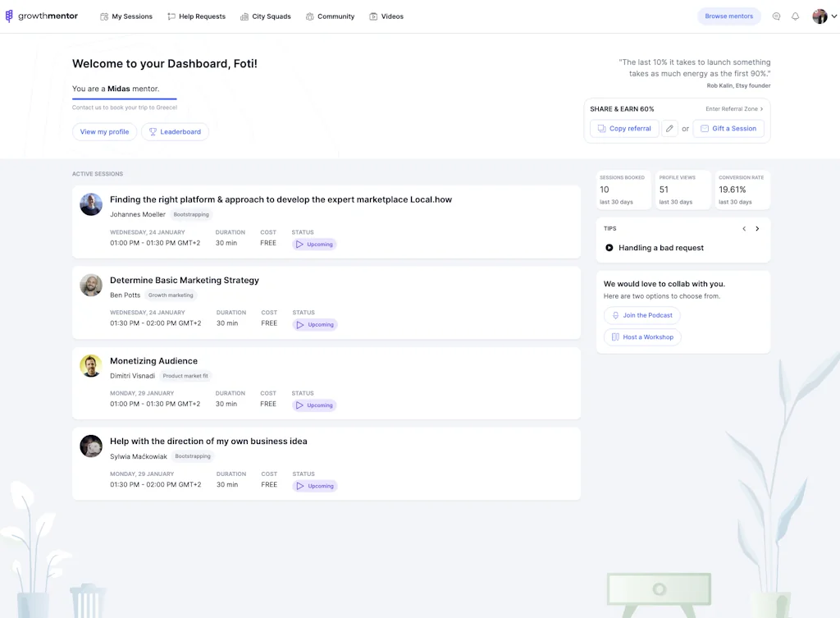Open notifications via bell icon

pyautogui.click(x=794, y=16)
